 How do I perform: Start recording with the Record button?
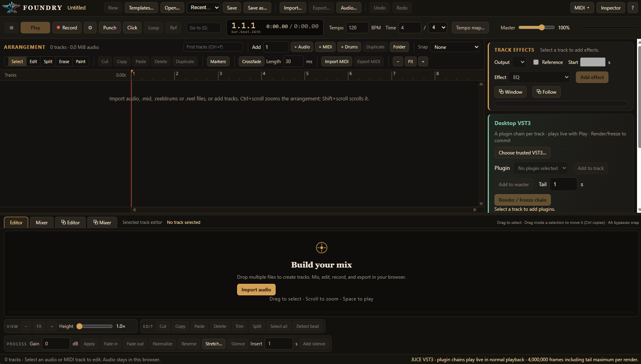coord(67,28)
